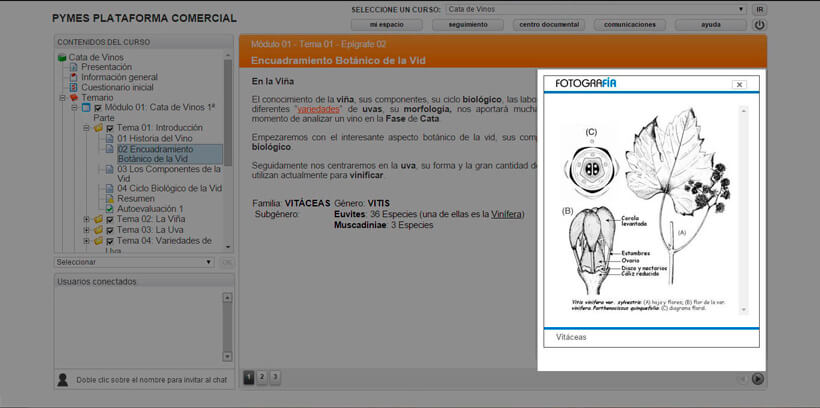The height and width of the screenshot is (408, 820).
Task: Click the Cata de Vinos course icon
Action: 62,57
